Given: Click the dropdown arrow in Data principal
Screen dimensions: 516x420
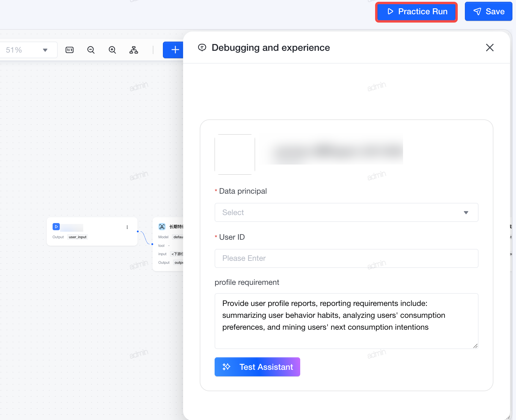Looking at the screenshot, I should pos(466,213).
